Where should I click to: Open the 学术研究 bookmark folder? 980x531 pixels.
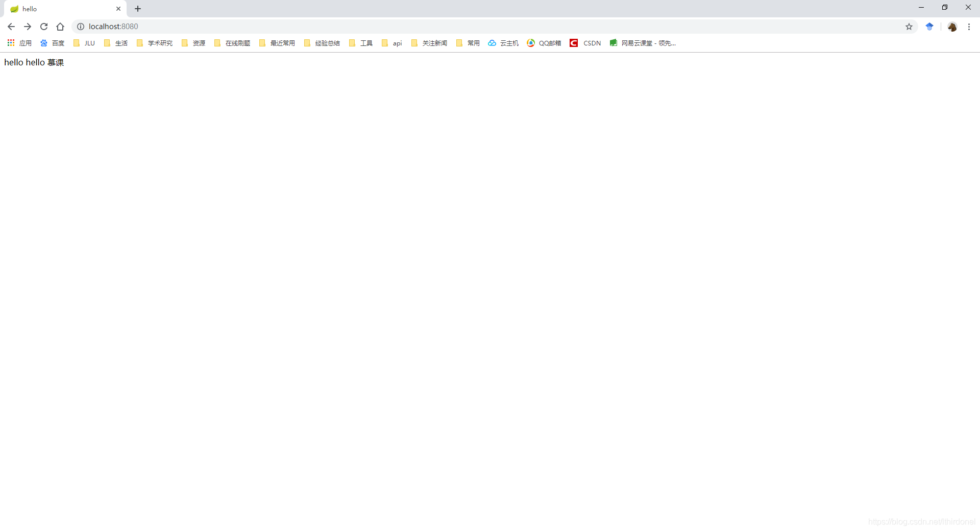[x=155, y=43]
